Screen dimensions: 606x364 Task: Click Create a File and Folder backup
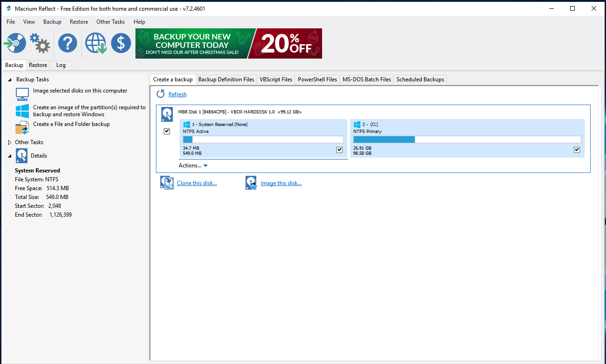71,124
